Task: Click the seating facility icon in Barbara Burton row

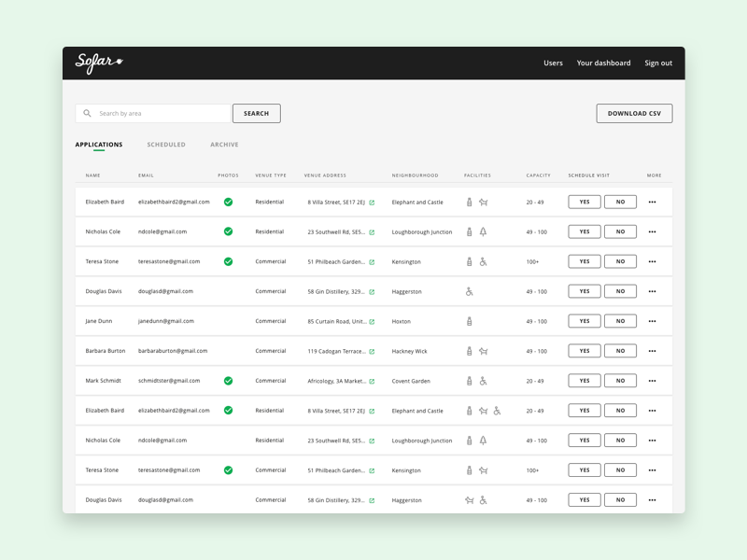Action: (x=483, y=351)
